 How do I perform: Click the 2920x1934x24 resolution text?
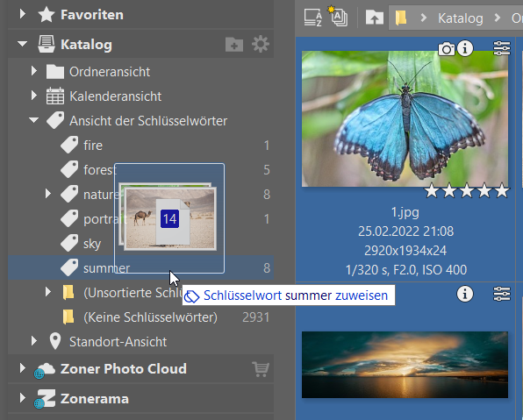(x=405, y=250)
